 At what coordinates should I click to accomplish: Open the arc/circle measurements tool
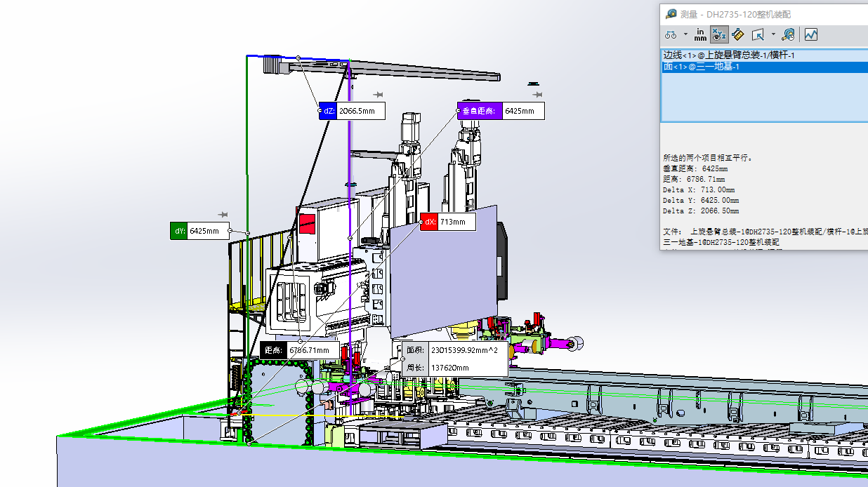pos(670,34)
